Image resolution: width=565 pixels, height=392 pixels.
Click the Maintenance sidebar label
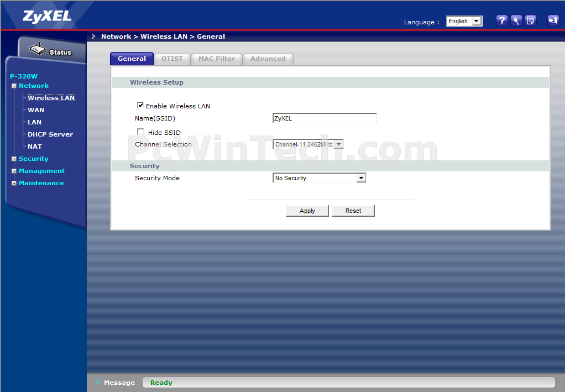point(41,184)
